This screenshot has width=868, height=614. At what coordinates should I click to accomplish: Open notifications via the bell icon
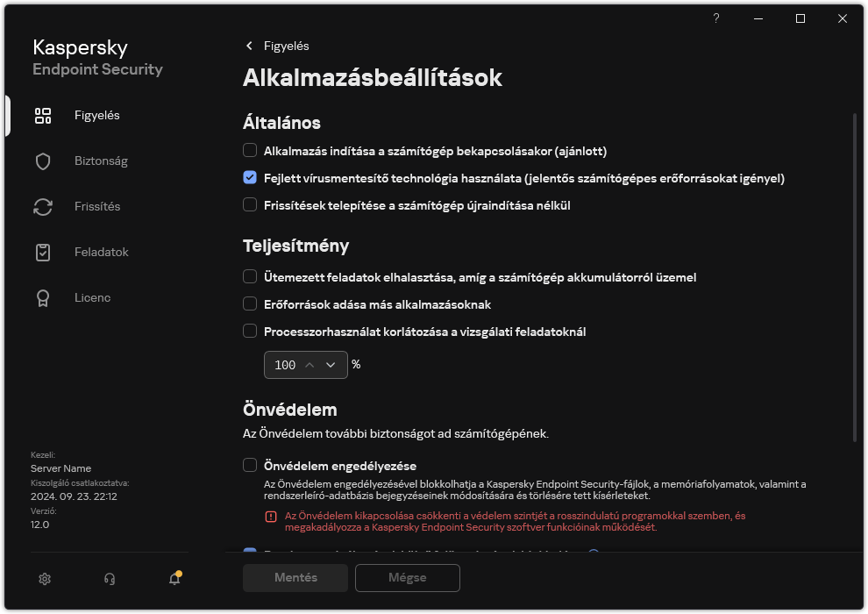coord(174,580)
